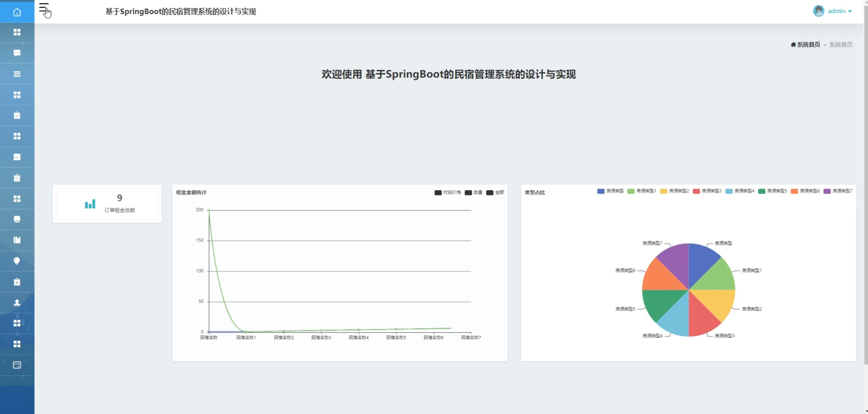Click the 订单租金总数 statistics card

pyautogui.click(x=107, y=204)
